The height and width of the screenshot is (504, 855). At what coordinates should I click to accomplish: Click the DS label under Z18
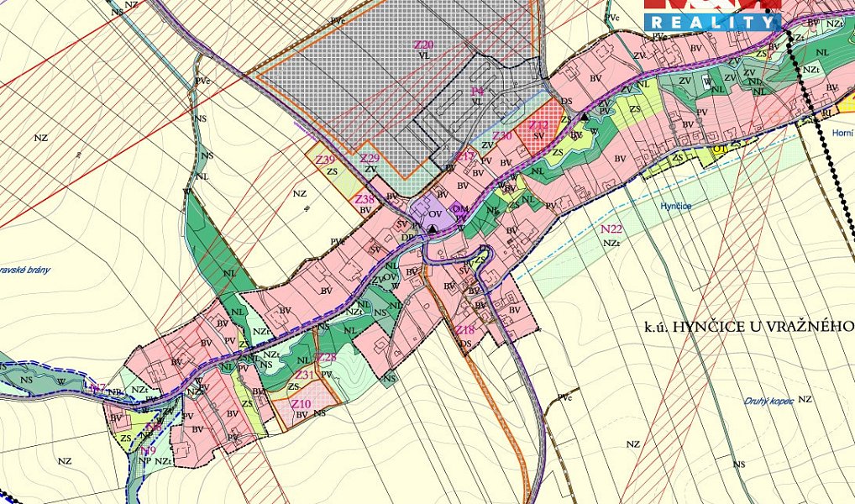pos(465,343)
